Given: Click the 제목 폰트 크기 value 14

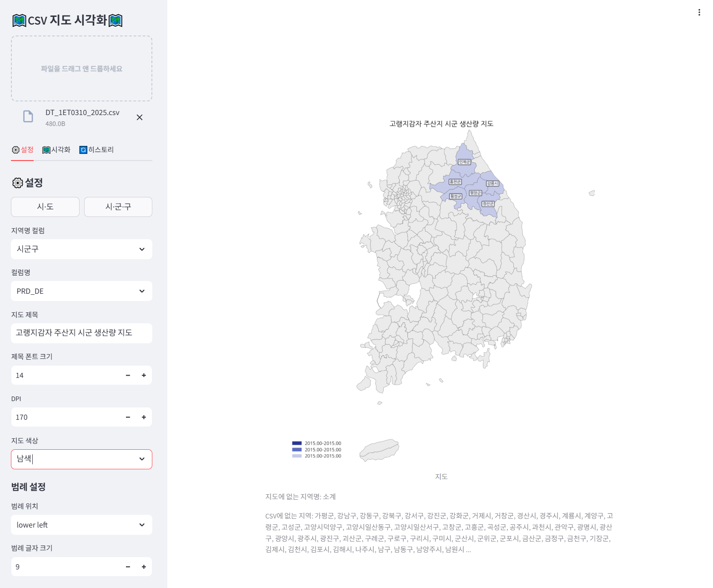Looking at the screenshot, I should 66,375.
